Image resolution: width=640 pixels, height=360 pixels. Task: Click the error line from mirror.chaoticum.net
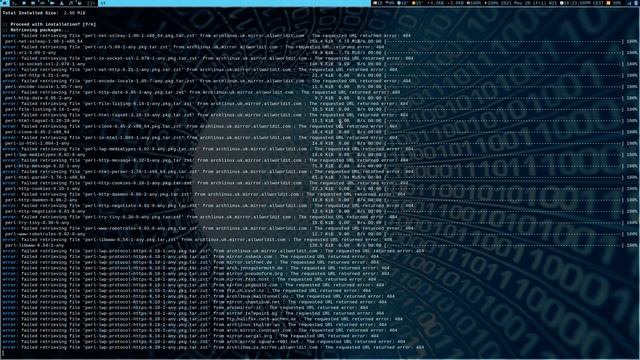point(194,302)
